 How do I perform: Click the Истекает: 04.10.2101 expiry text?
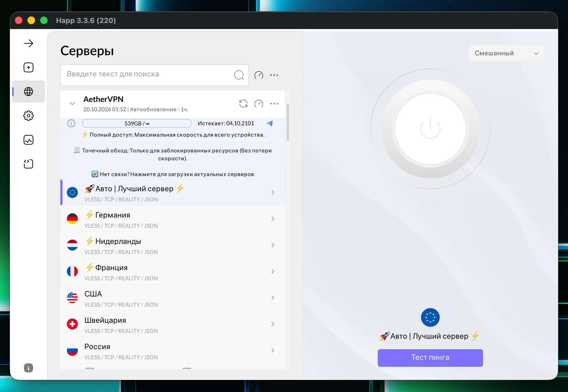pos(226,123)
